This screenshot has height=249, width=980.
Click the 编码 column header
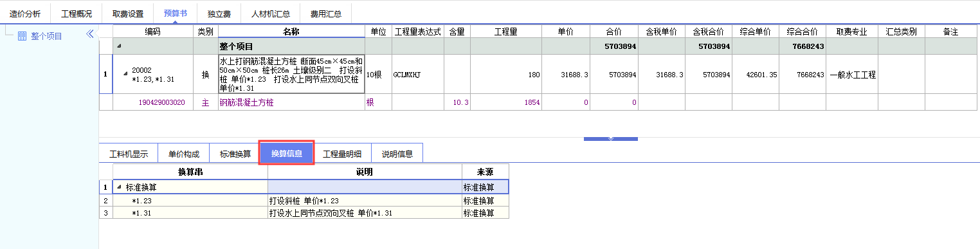tap(153, 32)
